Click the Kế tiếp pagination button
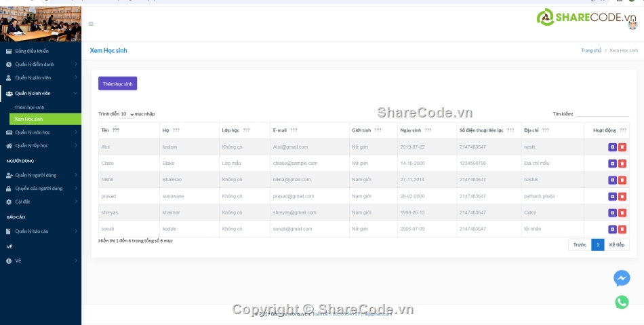The image size is (644, 325). [616, 245]
